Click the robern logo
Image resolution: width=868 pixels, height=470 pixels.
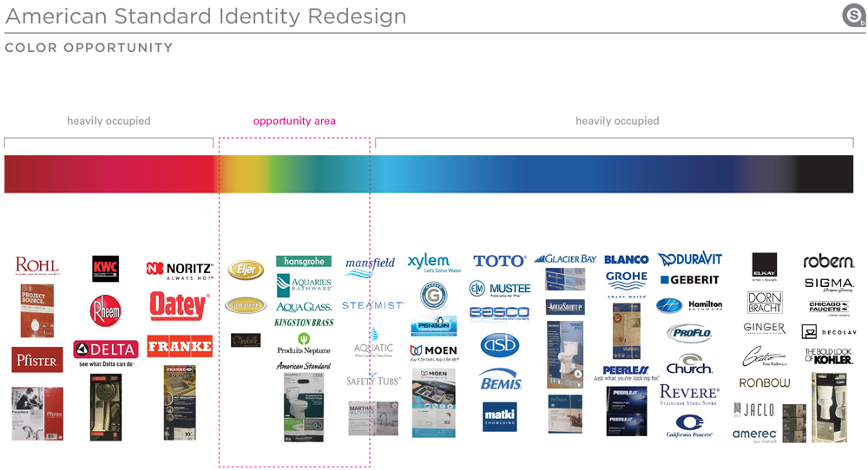[829, 261]
